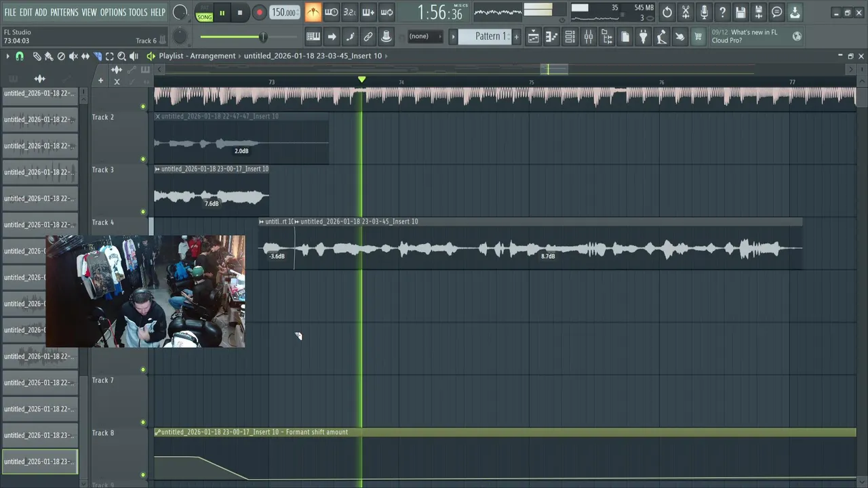Click the main volume knob
868x488 pixels.
(180, 12)
